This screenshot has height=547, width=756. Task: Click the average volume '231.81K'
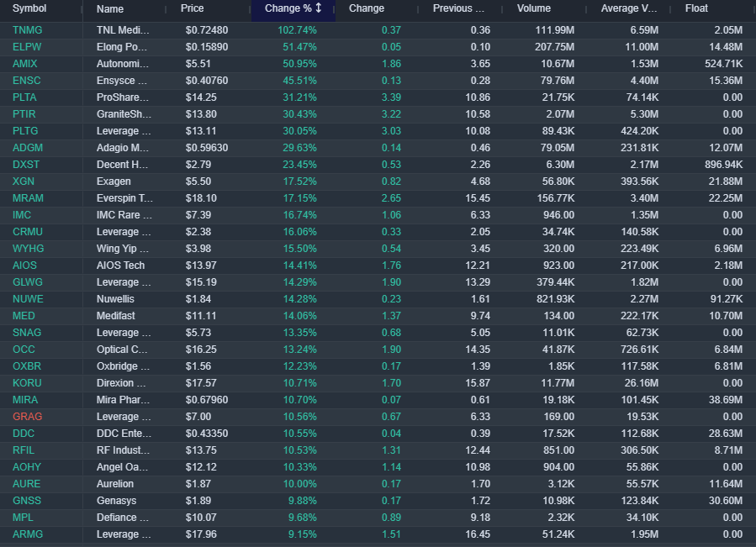(x=639, y=149)
